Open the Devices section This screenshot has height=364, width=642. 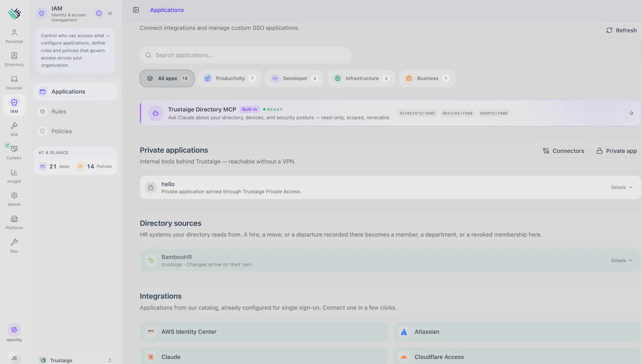coord(14,83)
